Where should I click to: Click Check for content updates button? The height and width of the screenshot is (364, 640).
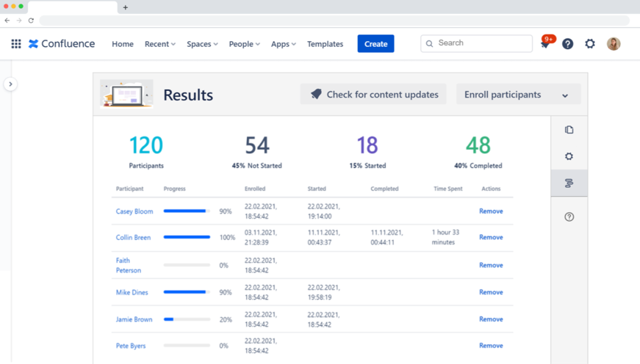pos(373,95)
